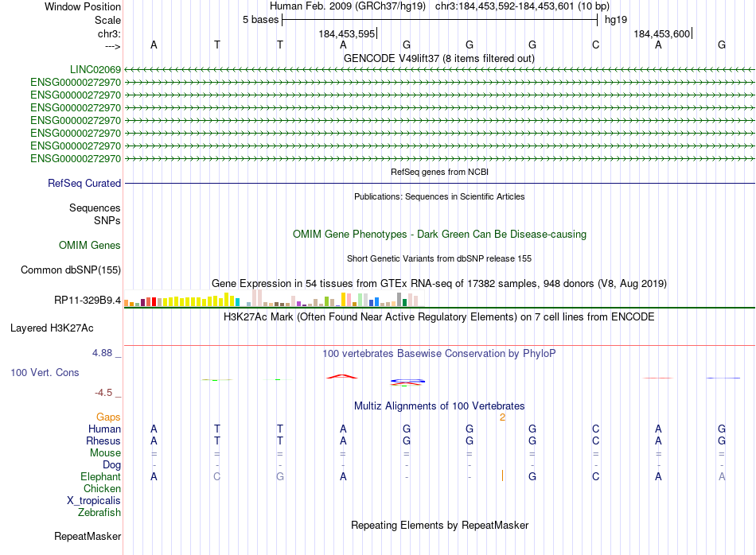Click the Rhesus alignment row label

coord(103,441)
